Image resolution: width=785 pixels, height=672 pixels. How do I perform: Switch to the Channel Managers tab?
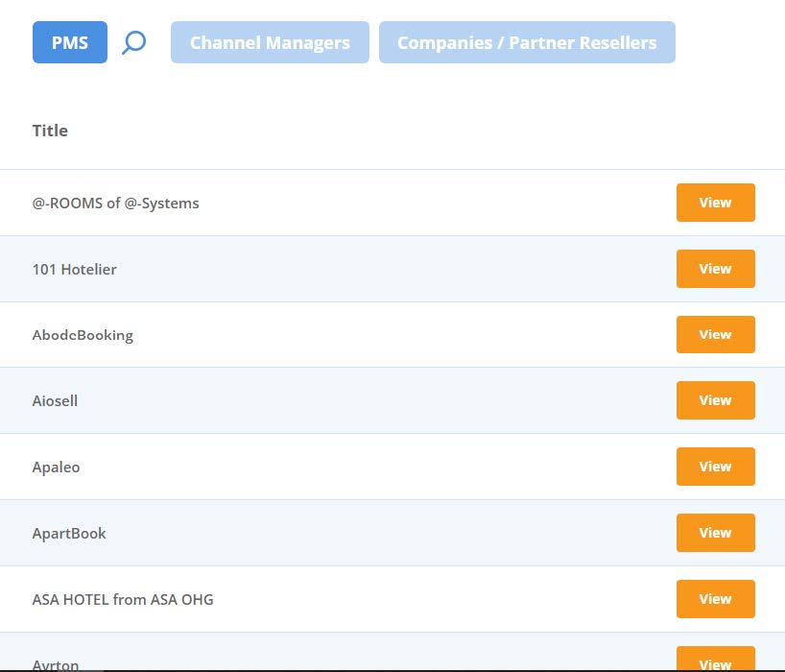pyautogui.click(x=270, y=42)
